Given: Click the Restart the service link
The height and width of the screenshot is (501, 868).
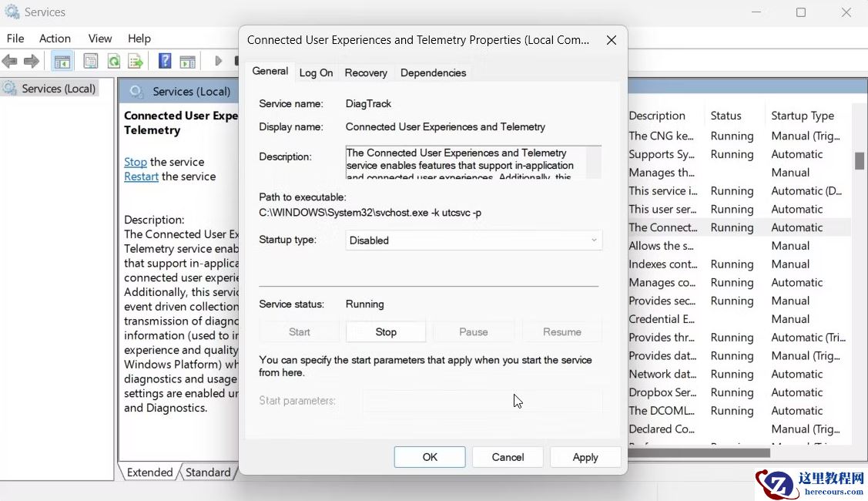Looking at the screenshot, I should 141,176.
